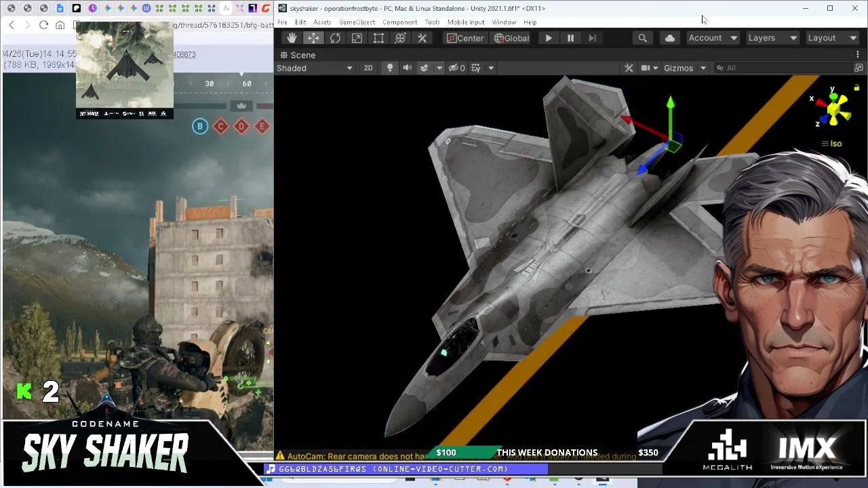The height and width of the screenshot is (488, 868).
Task: Open the Assets menu
Action: pos(322,22)
